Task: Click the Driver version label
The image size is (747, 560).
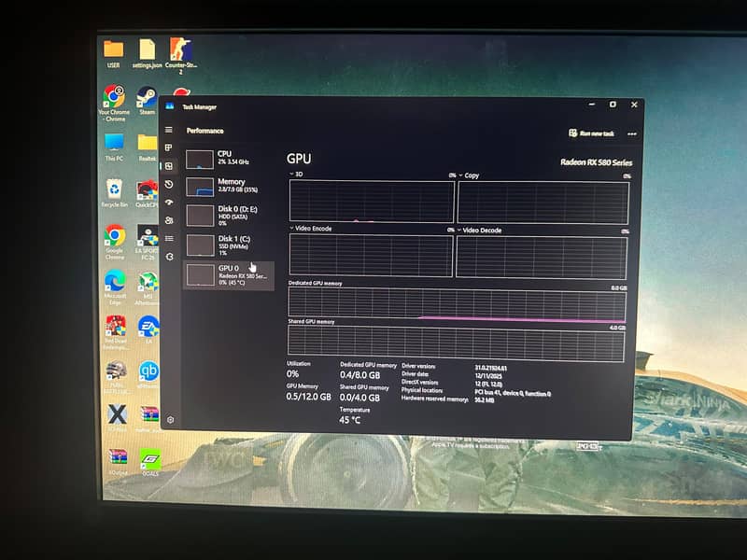Action: [x=418, y=366]
